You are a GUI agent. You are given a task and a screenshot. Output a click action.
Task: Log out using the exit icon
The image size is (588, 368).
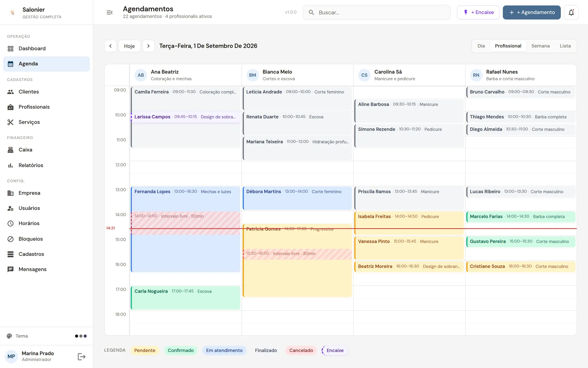(x=82, y=357)
